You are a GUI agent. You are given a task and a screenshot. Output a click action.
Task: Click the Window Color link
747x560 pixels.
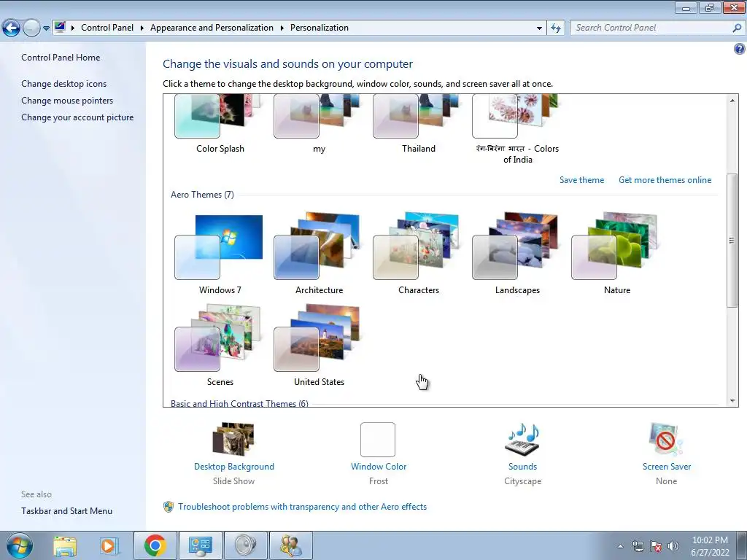379,467
